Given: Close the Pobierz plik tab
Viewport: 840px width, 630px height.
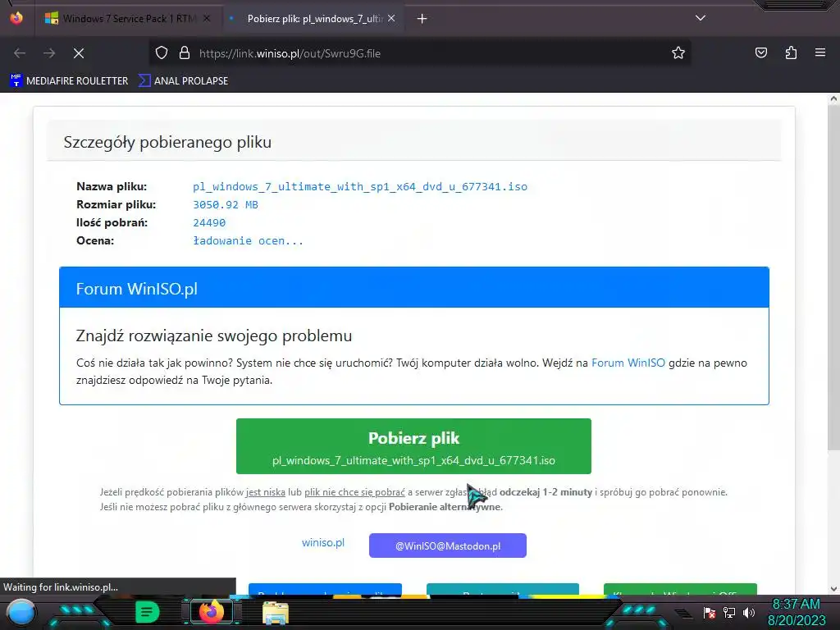Looking at the screenshot, I should [391, 19].
